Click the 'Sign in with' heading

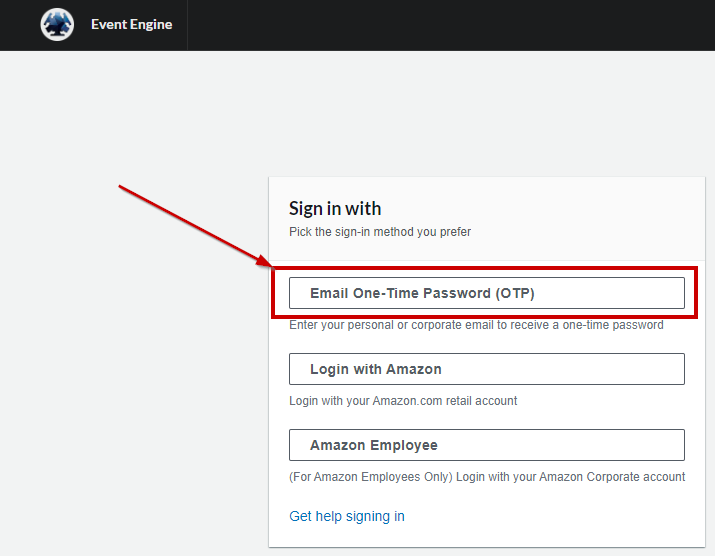tap(335, 208)
